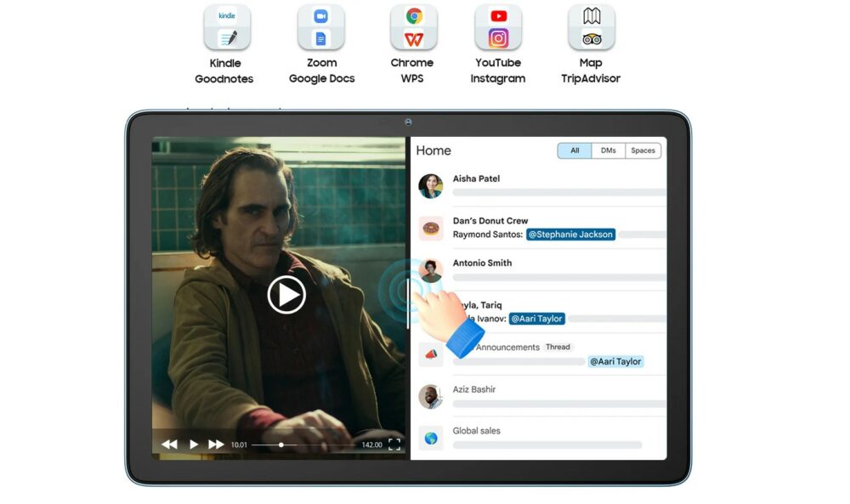The image size is (850, 504).
Task: Click the @Aari Taylor mention after Ivanov
Action: [537, 319]
